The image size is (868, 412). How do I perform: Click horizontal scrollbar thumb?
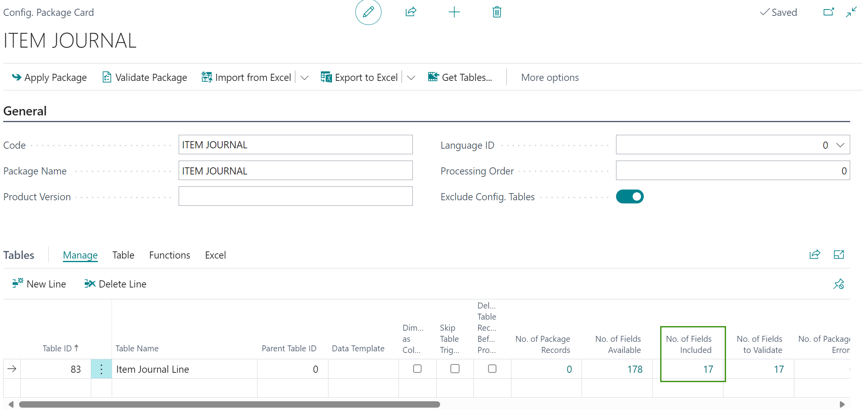point(229,404)
